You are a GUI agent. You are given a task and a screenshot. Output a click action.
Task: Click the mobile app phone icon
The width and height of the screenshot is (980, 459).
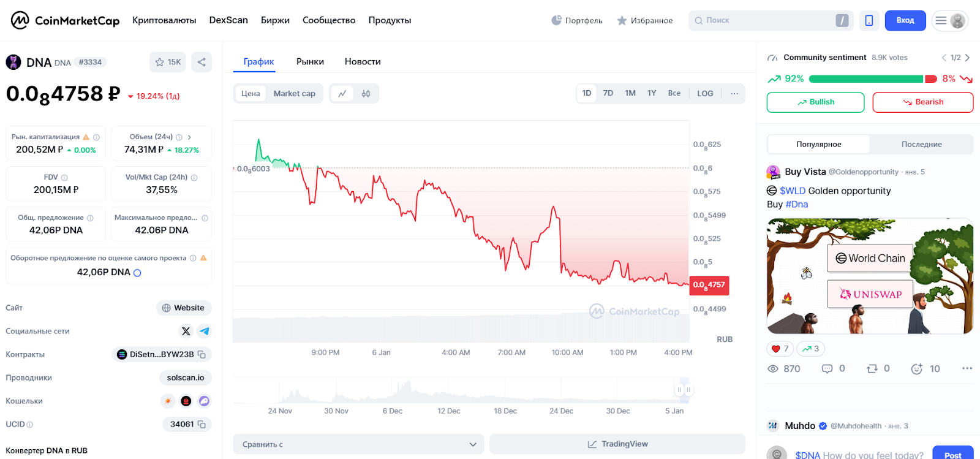coord(869,20)
